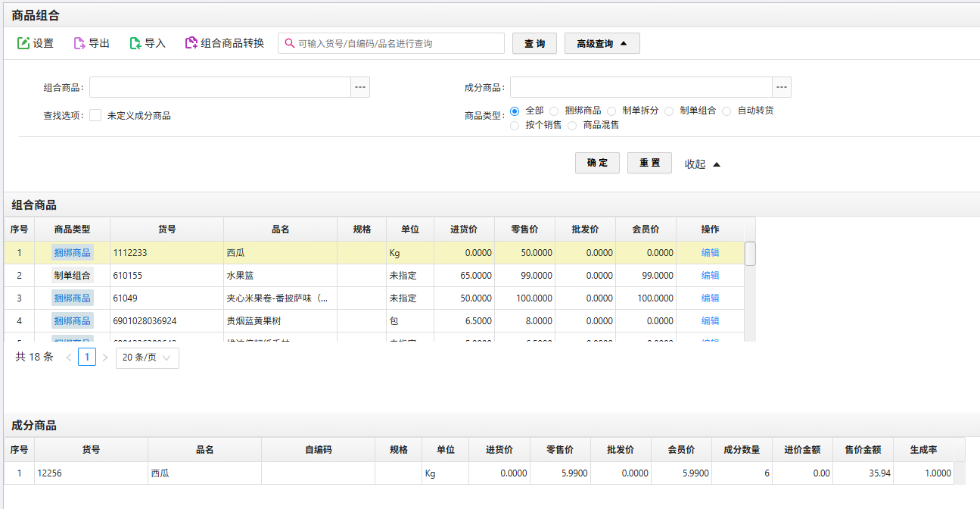The image size is (980, 509).
Task: Collapse filter panel via 收起
Action: tap(702, 164)
